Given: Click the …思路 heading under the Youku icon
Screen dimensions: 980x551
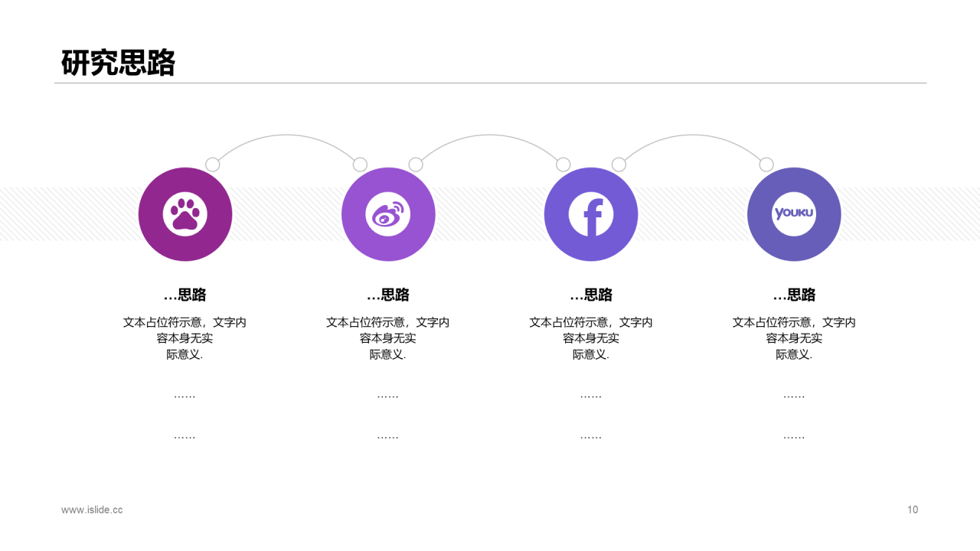Looking at the screenshot, I should 794,295.
